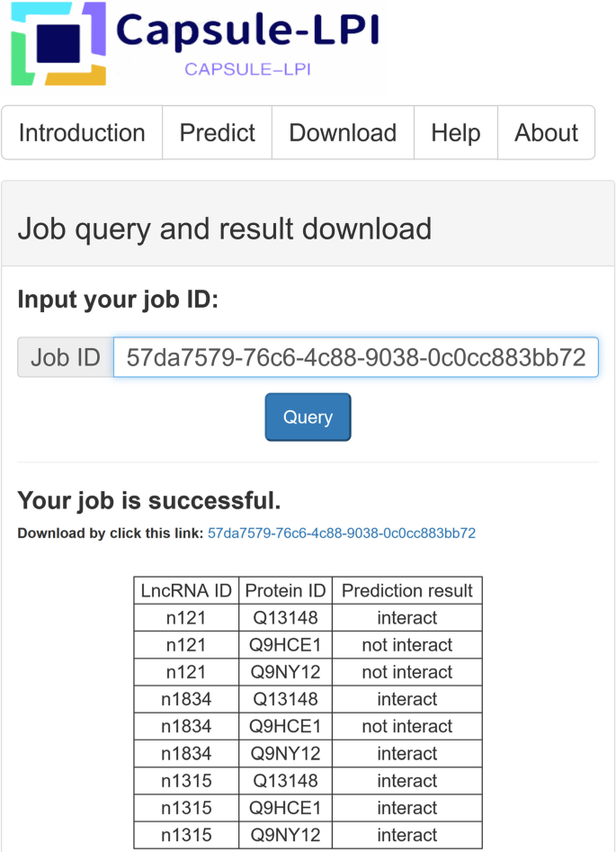Viewport: 616px width, 852px height.
Task: Select the n121 cell in the first data row
Action: coord(186,618)
